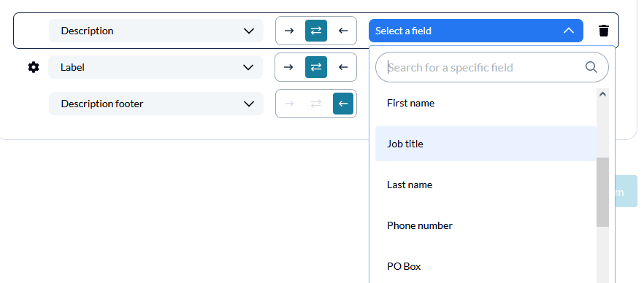Toggle disabled two-way sync on Description footer
The width and height of the screenshot is (644, 283).
pyautogui.click(x=316, y=104)
